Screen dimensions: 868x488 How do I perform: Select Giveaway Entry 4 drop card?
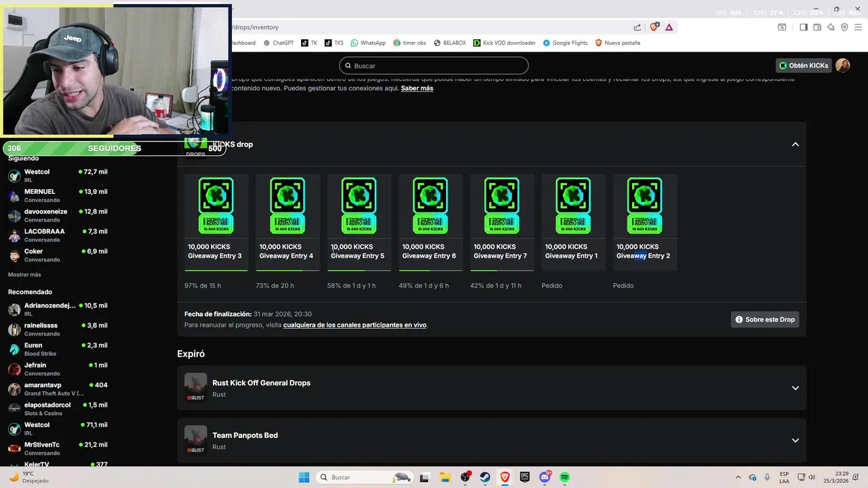(x=288, y=222)
